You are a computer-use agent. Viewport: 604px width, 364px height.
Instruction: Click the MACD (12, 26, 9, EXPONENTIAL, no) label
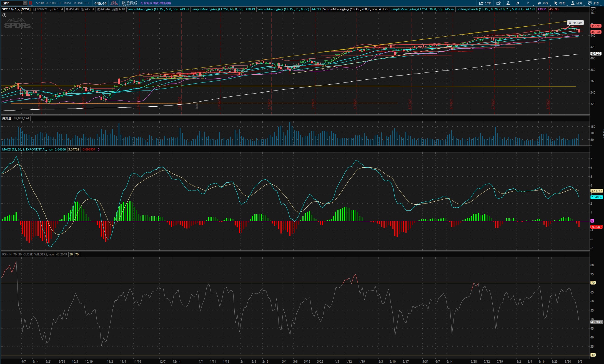pos(27,149)
